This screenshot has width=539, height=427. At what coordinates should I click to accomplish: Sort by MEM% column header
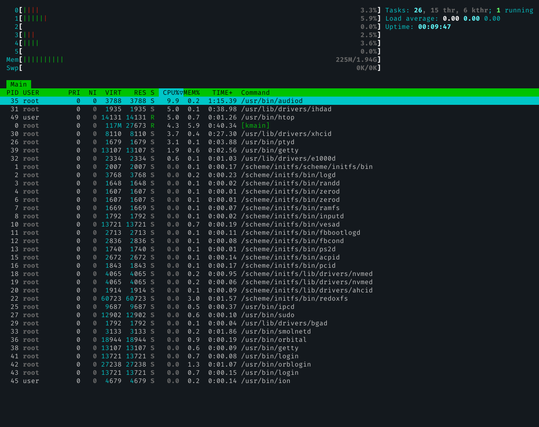point(191,92)
